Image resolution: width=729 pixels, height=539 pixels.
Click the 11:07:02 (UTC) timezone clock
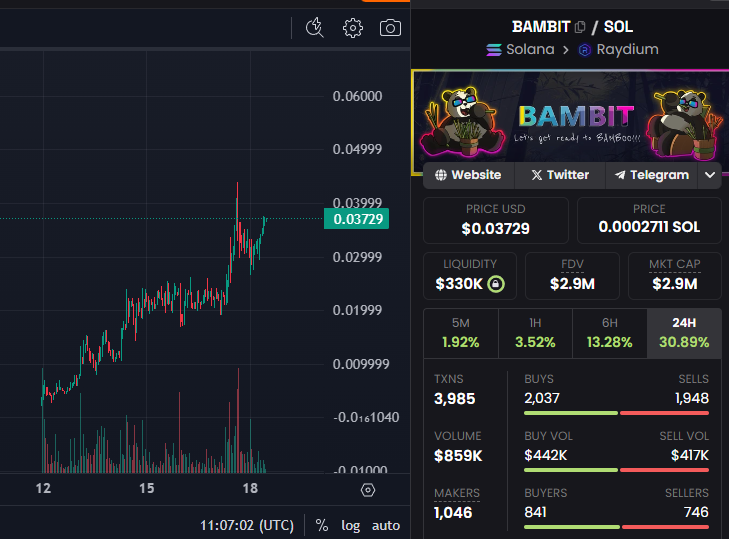(247, 526)
